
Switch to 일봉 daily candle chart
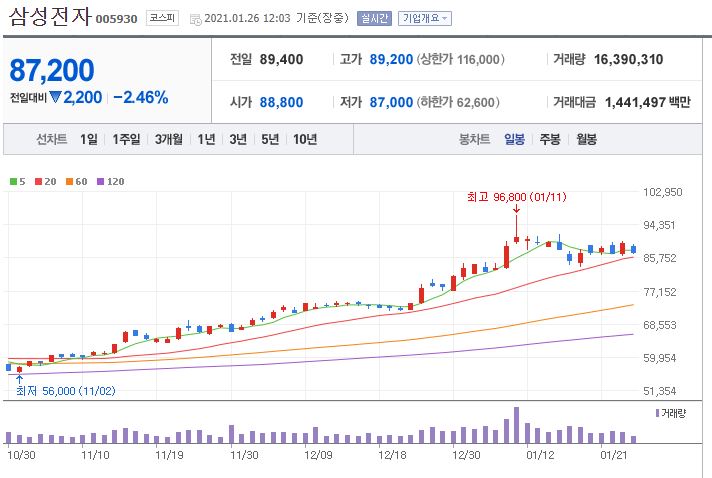(514, 139)
